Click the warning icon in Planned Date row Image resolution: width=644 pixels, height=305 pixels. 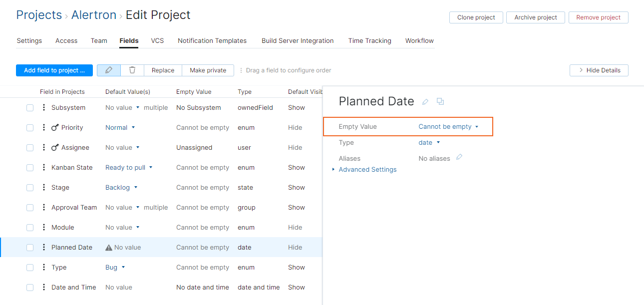109,248
